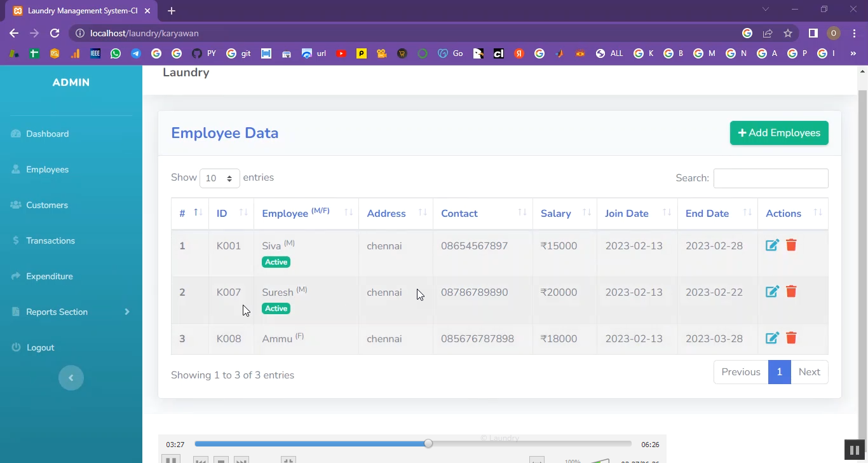Reload the page with browser refresh icon

[x=55, y=33]
